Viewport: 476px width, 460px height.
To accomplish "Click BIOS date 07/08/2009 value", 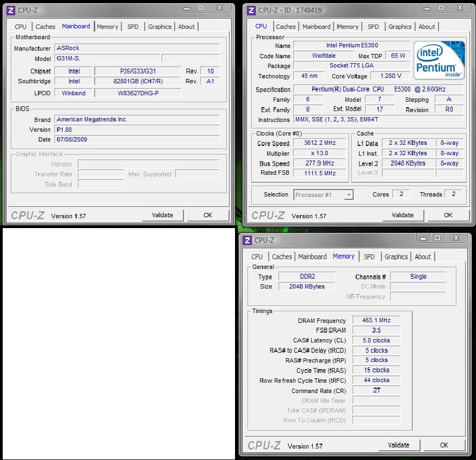I will pos(137,139).
